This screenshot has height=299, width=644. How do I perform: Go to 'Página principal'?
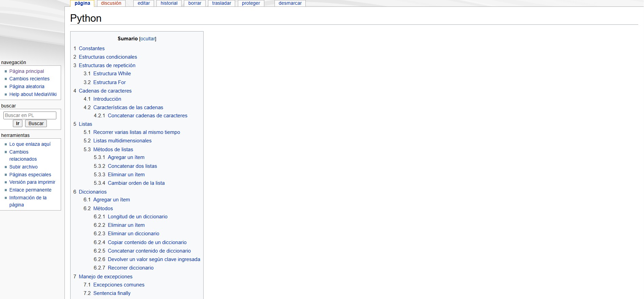[26, 71]
